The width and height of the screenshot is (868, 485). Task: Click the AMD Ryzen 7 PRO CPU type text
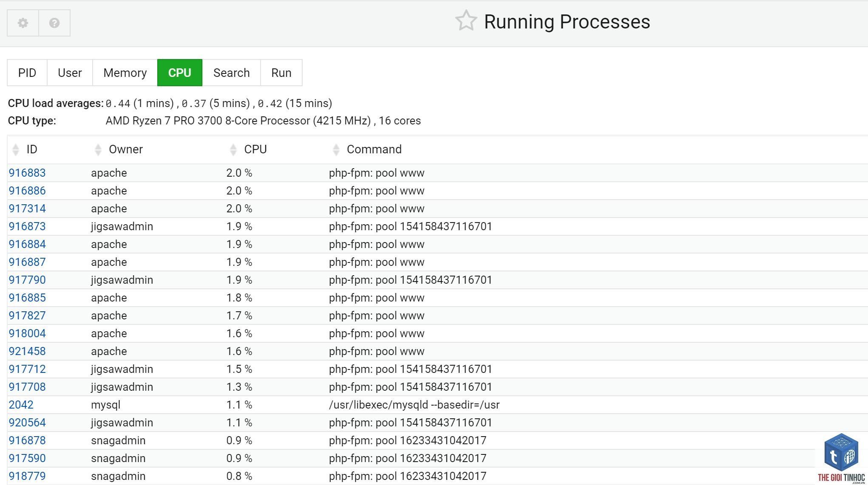263,121
